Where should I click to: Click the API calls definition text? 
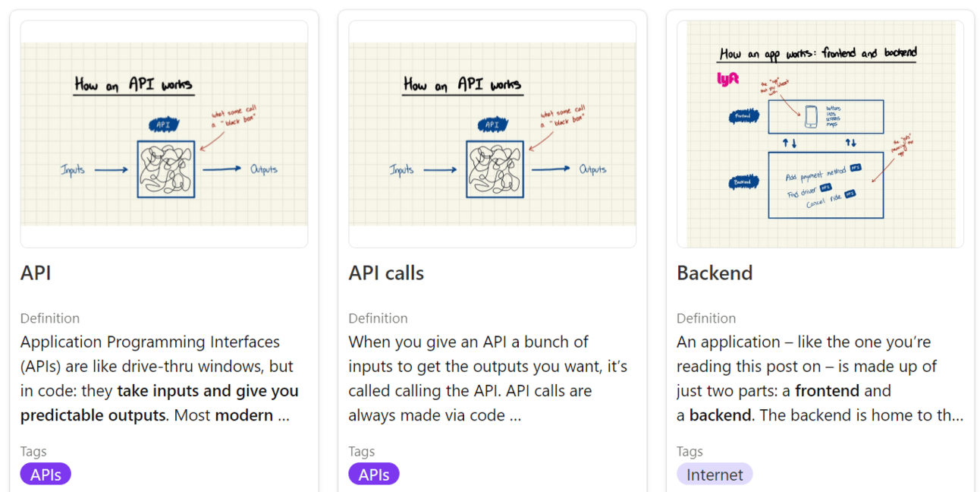(488, 379)
